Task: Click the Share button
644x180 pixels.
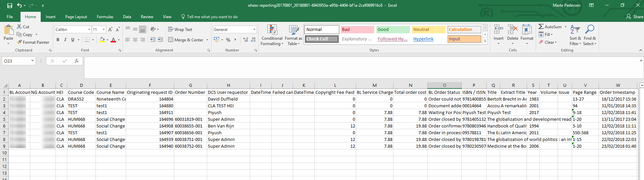Action: 635,17
